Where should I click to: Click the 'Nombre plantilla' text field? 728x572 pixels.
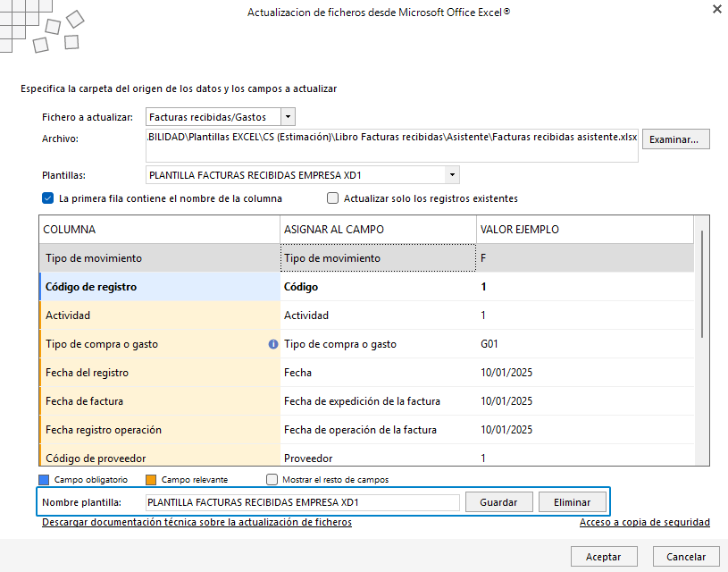click(x=302, y=502)
